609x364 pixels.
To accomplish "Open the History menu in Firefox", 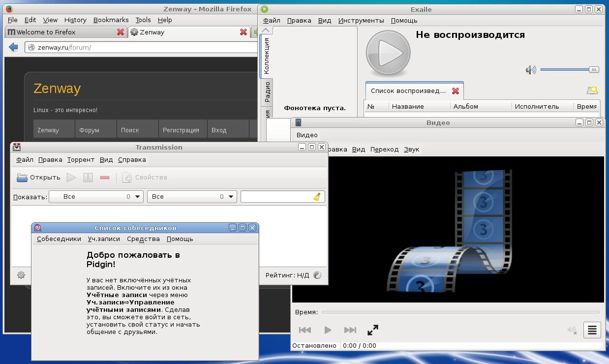I will (75, 20).
